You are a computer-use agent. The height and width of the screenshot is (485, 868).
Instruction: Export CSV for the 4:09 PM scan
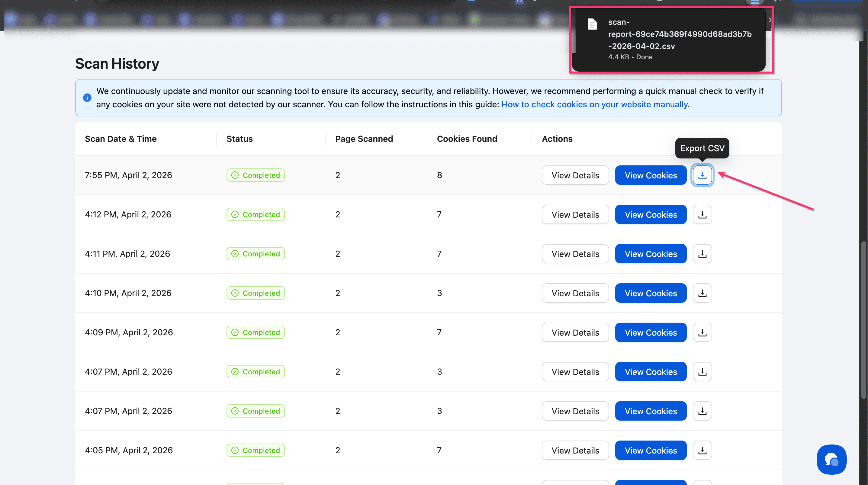[x=702, y=332]
